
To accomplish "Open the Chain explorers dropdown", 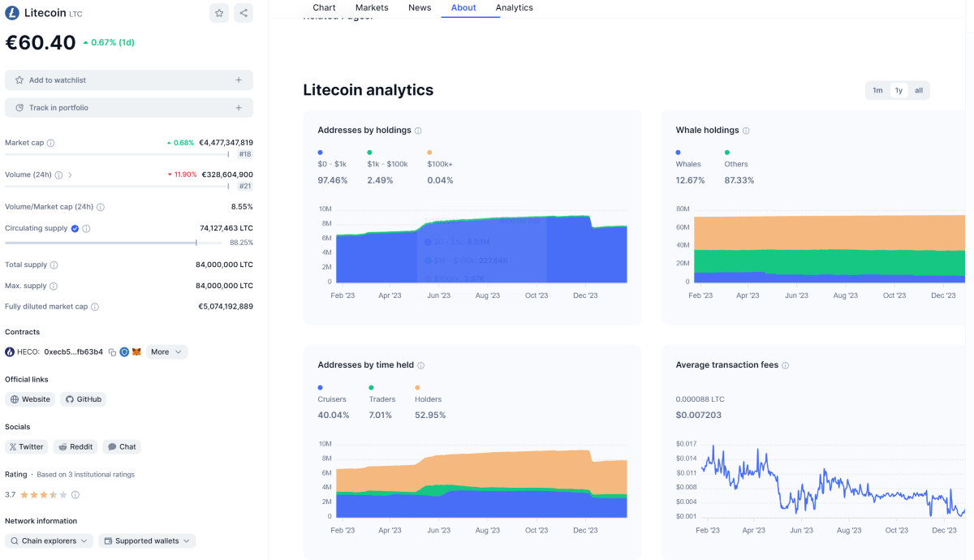I will [x=50, y=541].
